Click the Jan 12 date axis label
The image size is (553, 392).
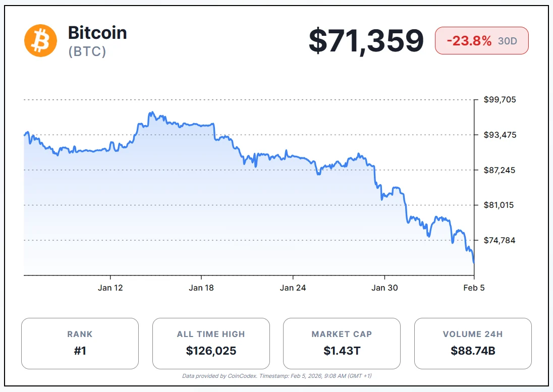[110, 288]
